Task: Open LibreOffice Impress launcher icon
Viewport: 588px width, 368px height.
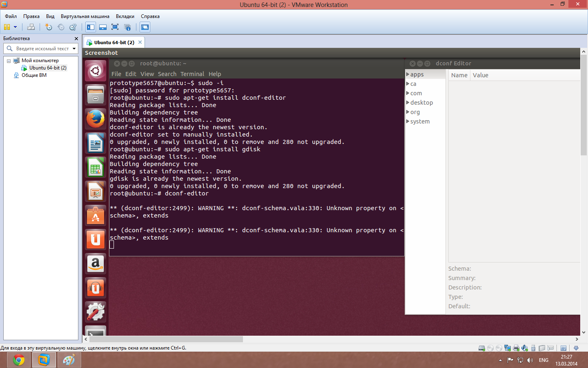Action: tap(96, 191)
